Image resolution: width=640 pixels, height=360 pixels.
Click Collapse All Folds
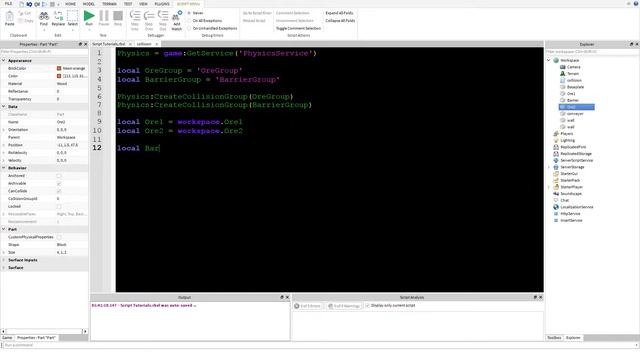[340, 20]
